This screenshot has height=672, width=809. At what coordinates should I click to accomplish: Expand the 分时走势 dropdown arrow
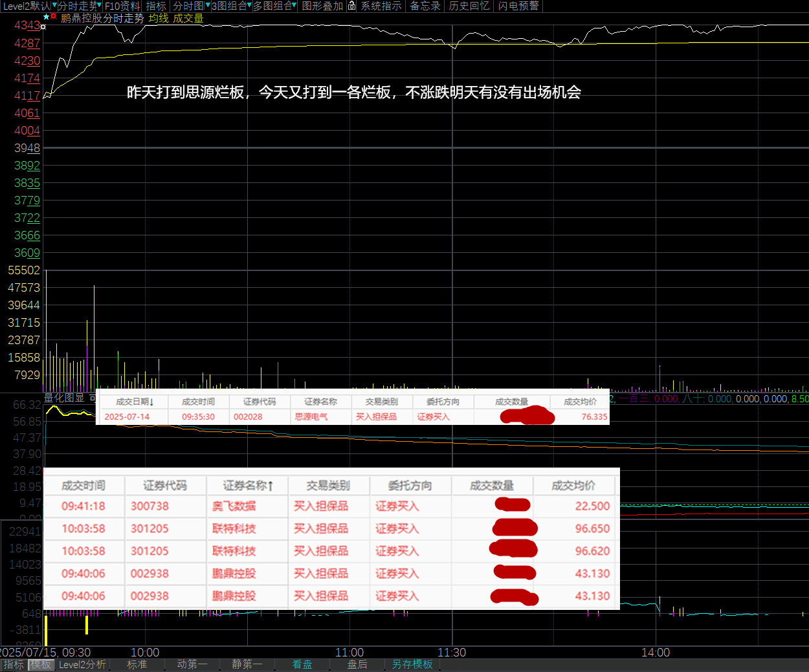coord(100,5)
